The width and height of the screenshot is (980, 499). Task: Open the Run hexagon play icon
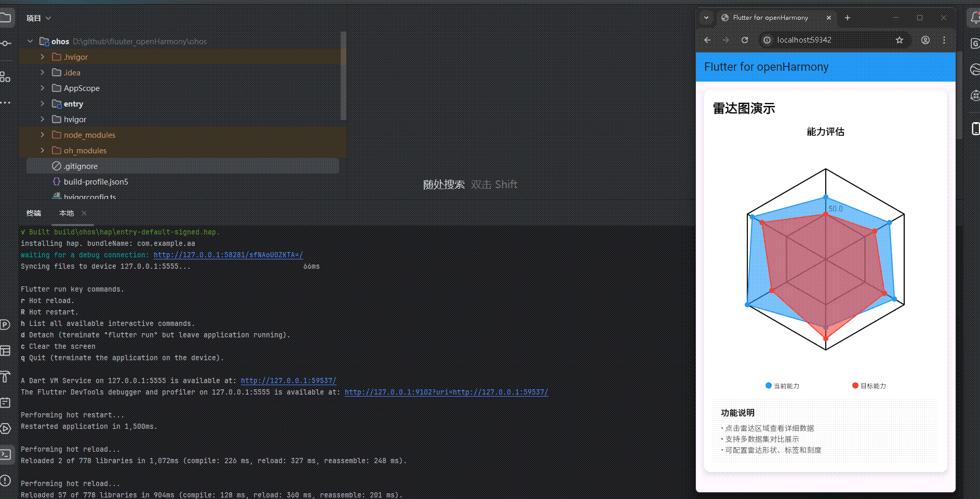(5, 428)
